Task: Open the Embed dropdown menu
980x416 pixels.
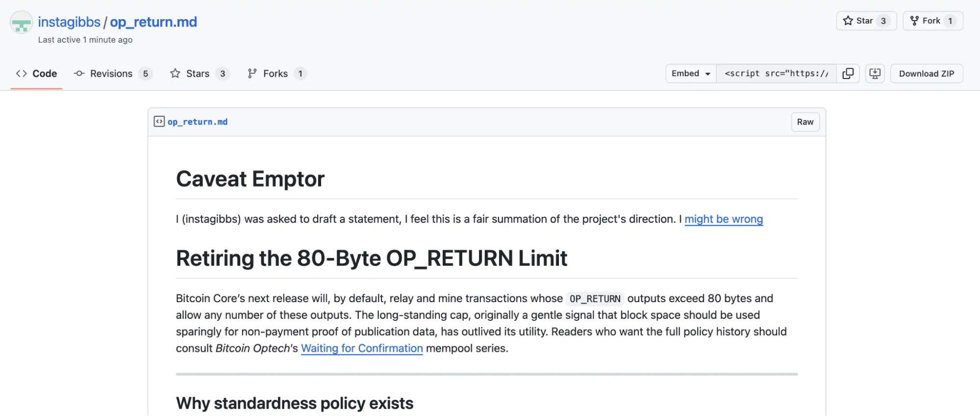Action: (x=691, y=74)
